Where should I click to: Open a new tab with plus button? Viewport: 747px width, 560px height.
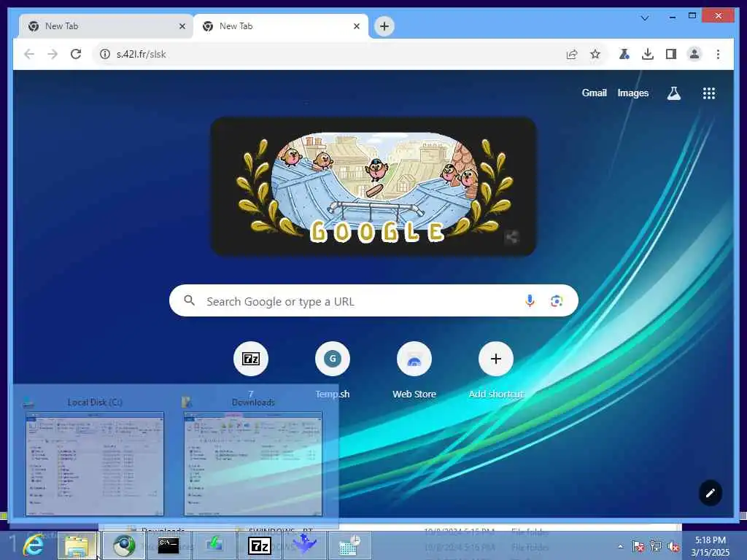[x=384, y=26]
